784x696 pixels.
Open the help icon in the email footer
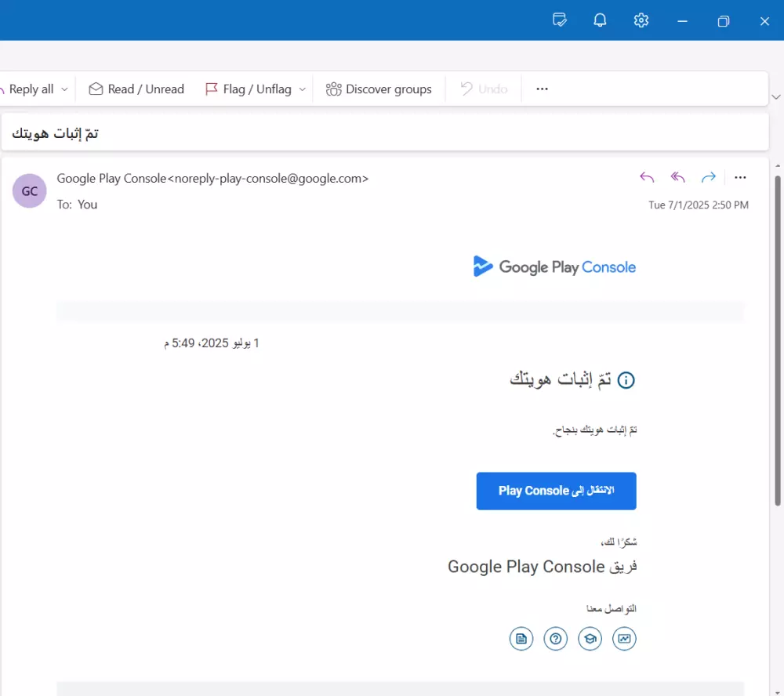coord(556,639)
